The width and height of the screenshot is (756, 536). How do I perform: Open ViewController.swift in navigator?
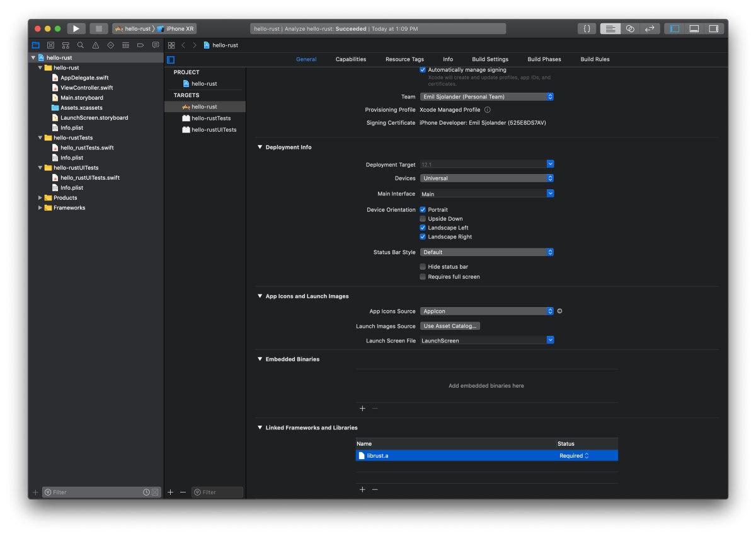pyautogui.click(x=87, y=88)
